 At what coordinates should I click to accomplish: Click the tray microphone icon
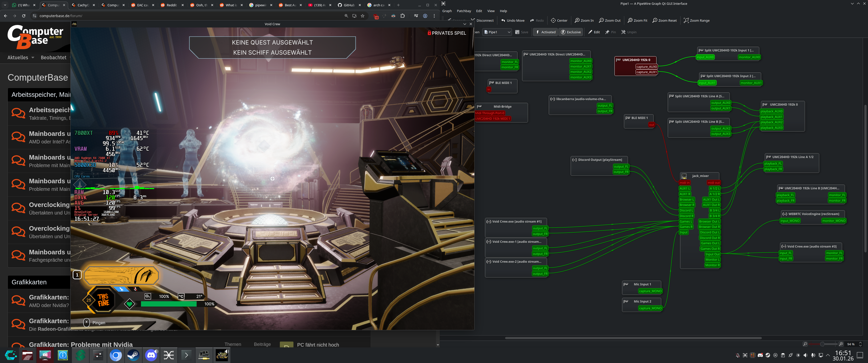click(x=813, y=355)
